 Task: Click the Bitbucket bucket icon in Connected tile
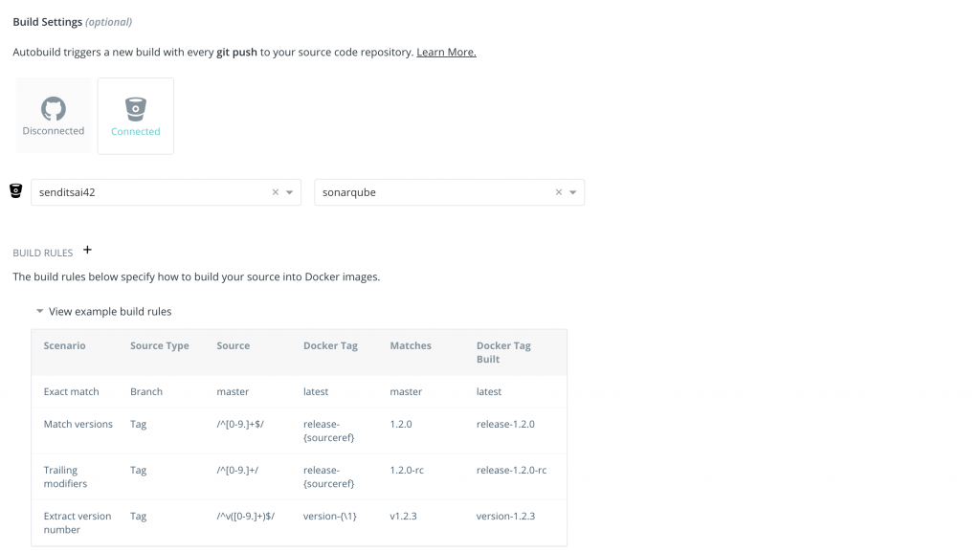click(136, 109)
